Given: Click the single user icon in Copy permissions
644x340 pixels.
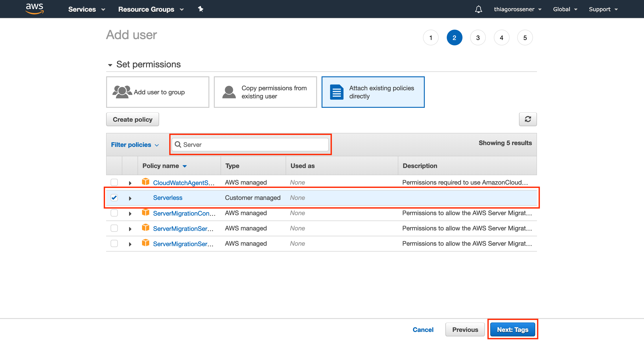Looking at the screenshot, I should pos(229,92).
